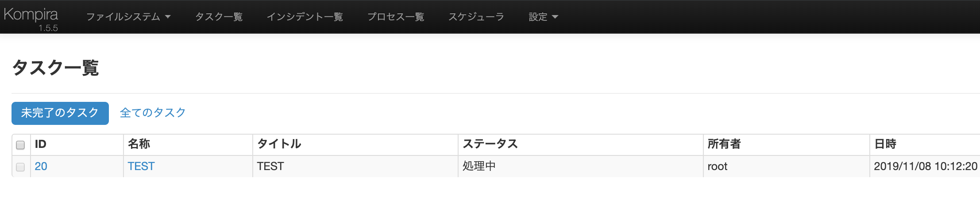
Task: Click the 日時 column header
Action: pos(885,144)
